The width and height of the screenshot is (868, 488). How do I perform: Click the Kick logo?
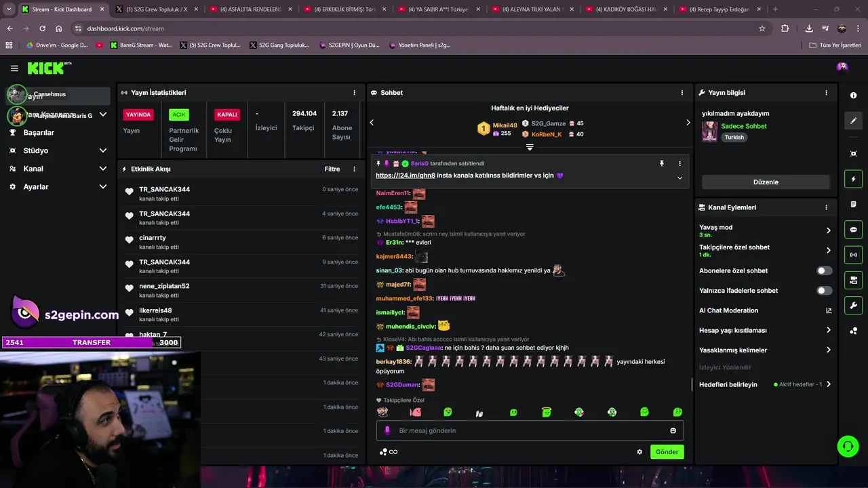[49, 68]
